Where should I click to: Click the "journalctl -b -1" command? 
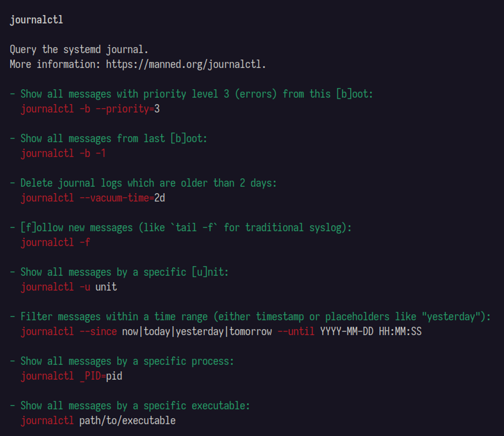[x=63, y=154]
